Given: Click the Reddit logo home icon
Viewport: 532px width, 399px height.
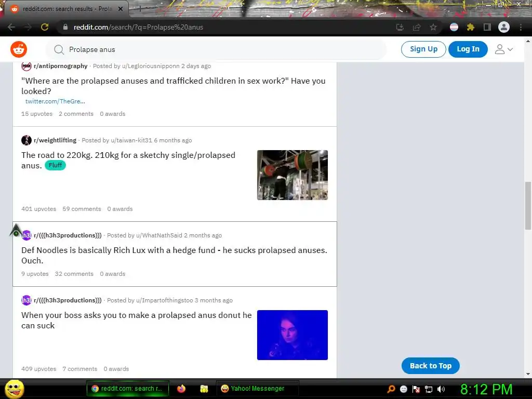Looking at the screenshot, I should [19, 49].
